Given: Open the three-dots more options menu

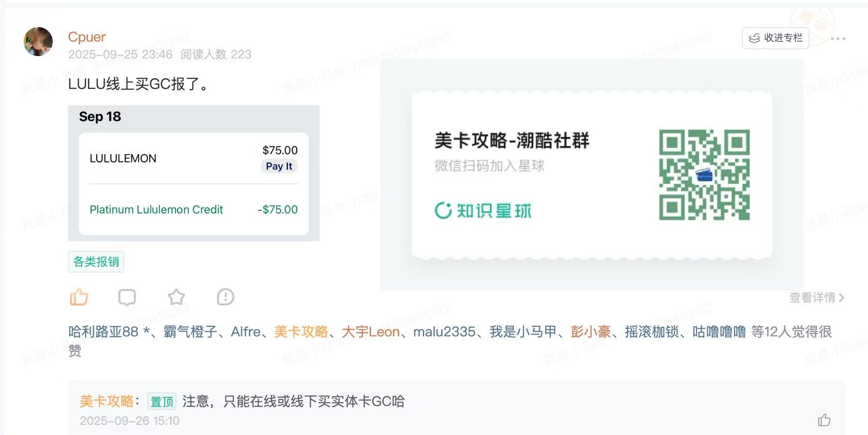Looking at the screenshot, I should (838, 39).
